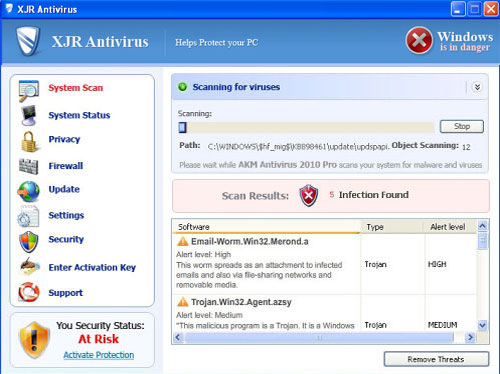Go to the Privacy section
Screen dimensions: 500x374
64,139
